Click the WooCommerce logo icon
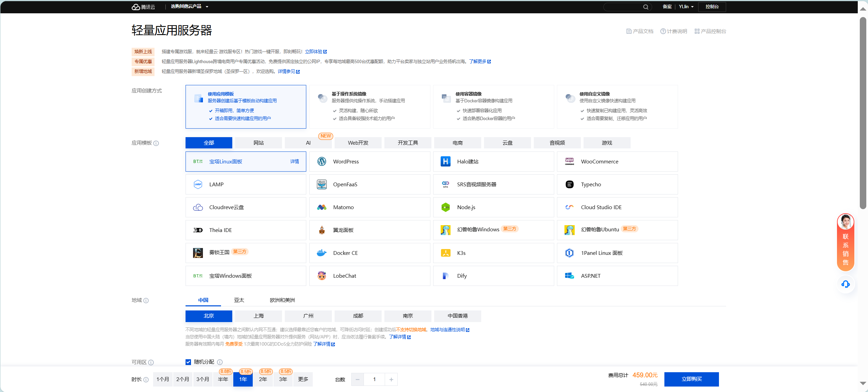The height and width of the screenshot is (392, 868). 569,161
